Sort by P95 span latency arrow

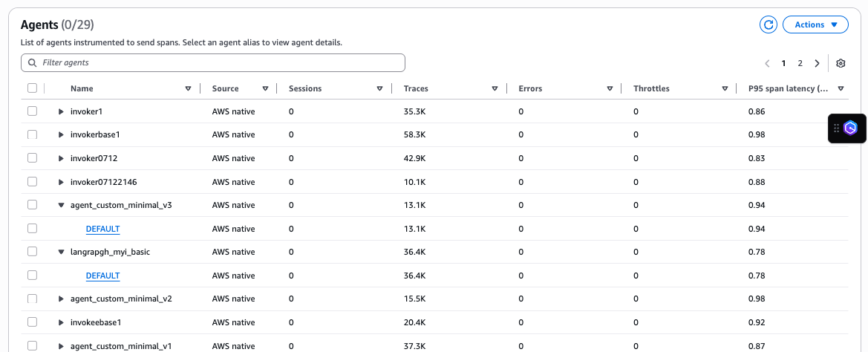841,88
